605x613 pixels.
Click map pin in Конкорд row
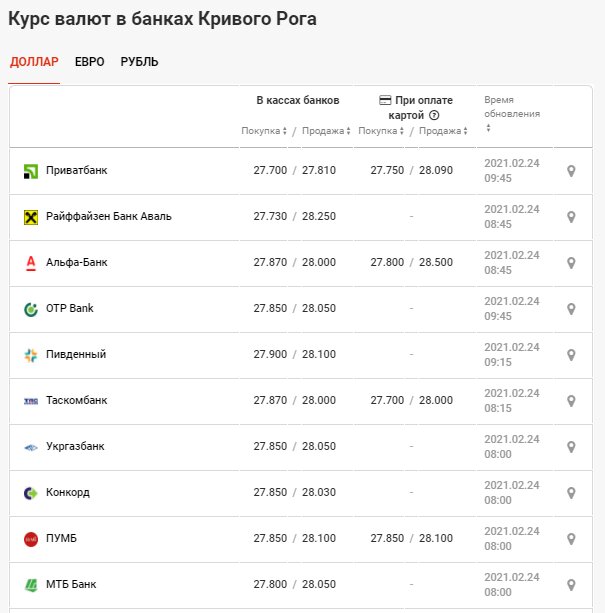coord(571,493)
